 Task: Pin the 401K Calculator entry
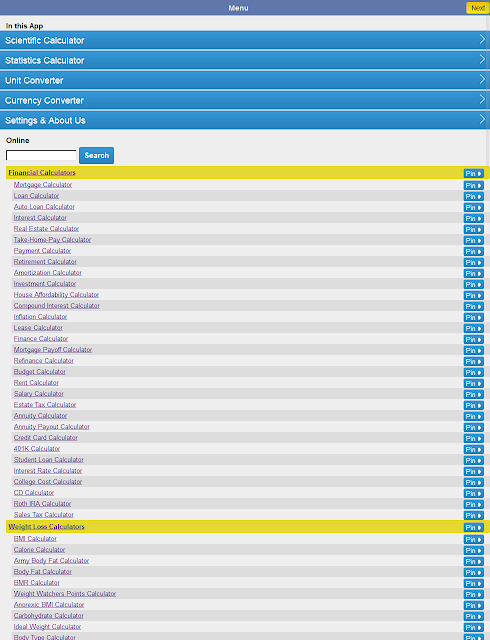click(x=474, y=449)
